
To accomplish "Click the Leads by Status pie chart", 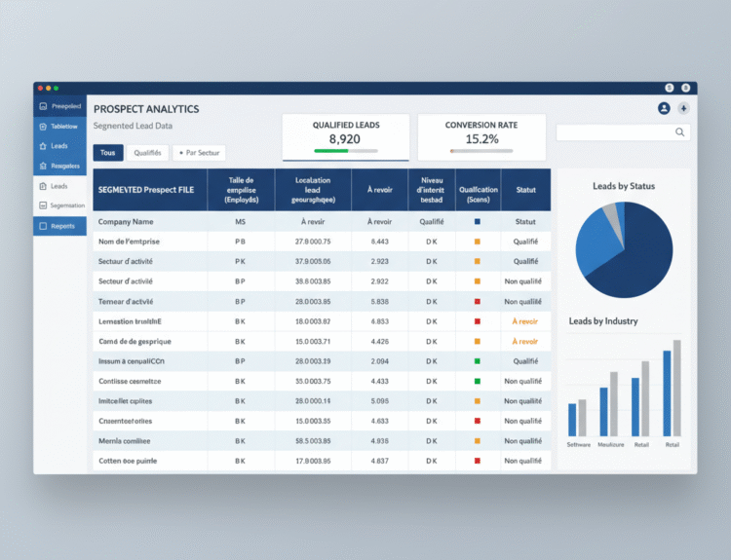I will click(623, 249).
